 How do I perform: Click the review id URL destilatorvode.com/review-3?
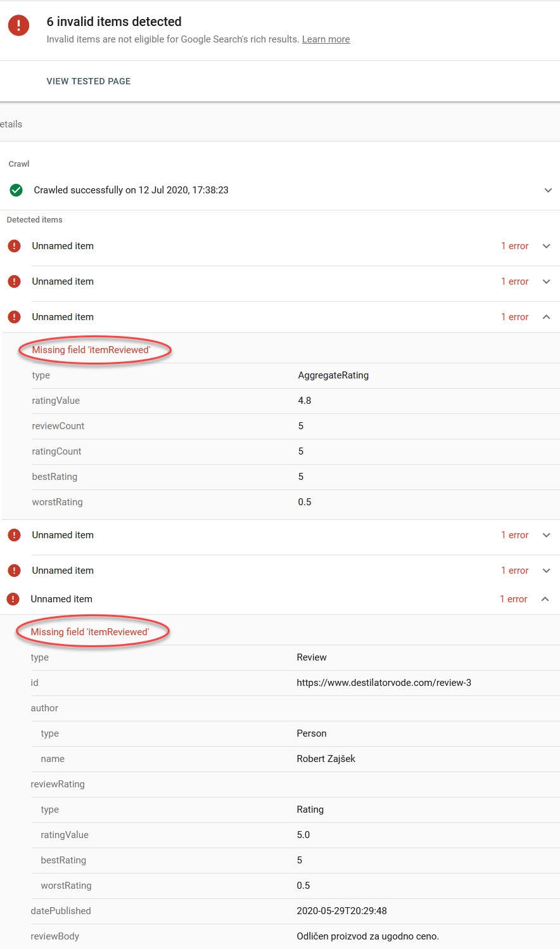click(384, 683)
